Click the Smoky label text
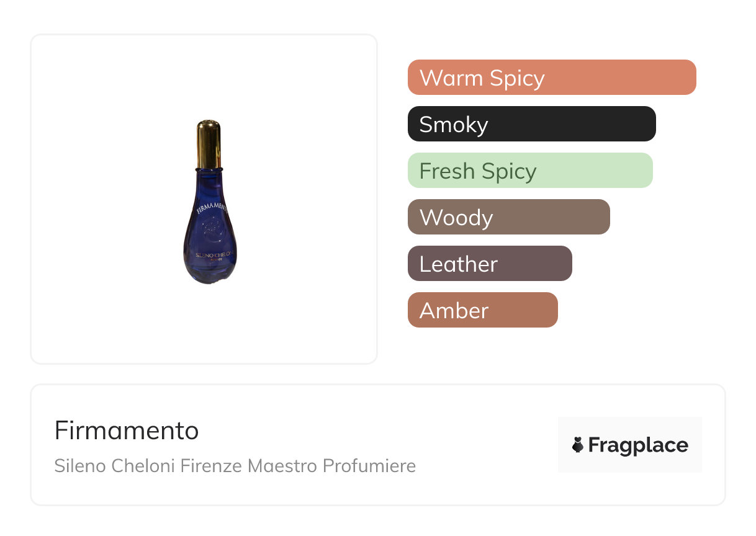This screenshot has width=756, height=536. point(454,125)
